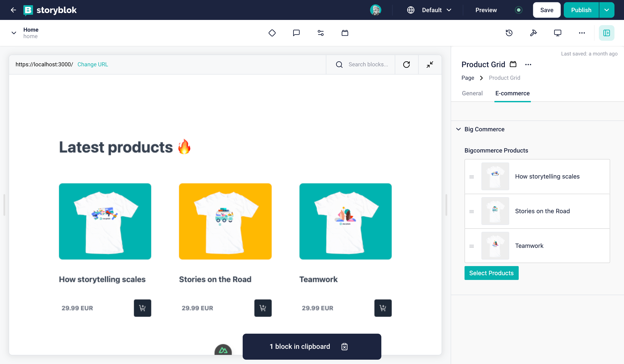Toggle the Preview live mode on
Image resolution: width=624 pixels, height=364 pixels.
click(x=518, y=10)
